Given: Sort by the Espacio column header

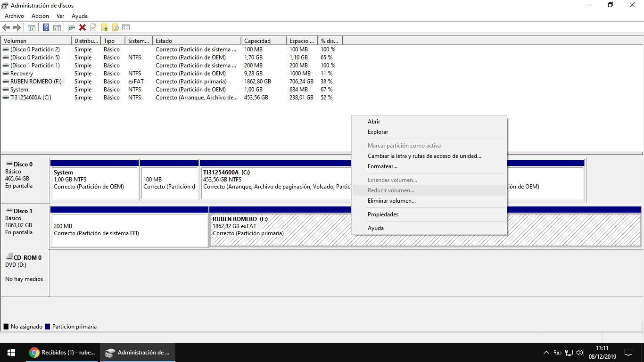Looking at the screenshot, I should point(302,41).
